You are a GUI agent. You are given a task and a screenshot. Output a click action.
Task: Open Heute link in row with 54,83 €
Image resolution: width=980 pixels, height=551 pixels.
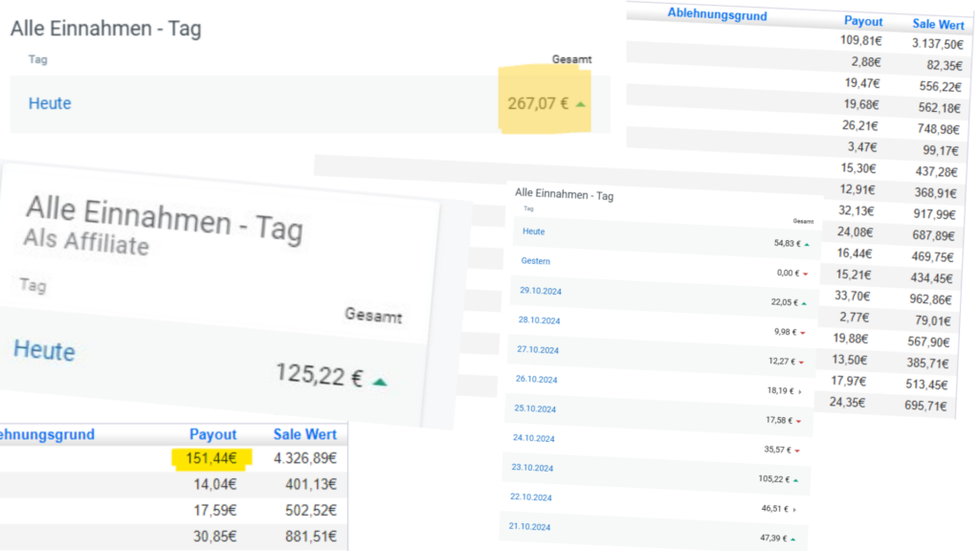533,231
